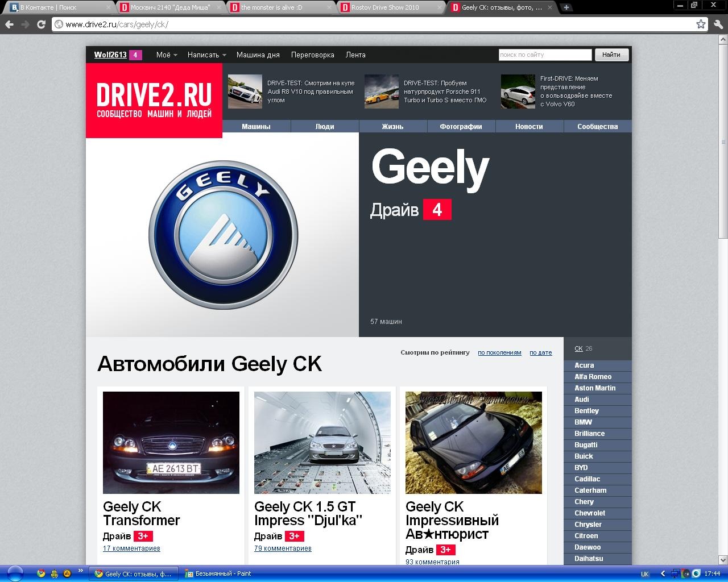Image resolution: width=728 pixels, height=582 pixels.
Task: Close the 'the monster is alive' tab
Action: coord(329,8)
